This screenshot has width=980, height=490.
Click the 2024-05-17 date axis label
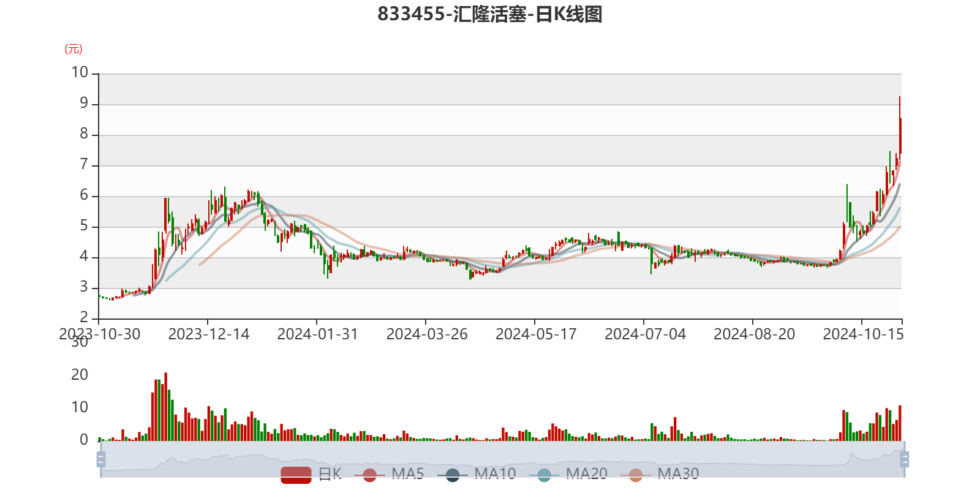536,334
